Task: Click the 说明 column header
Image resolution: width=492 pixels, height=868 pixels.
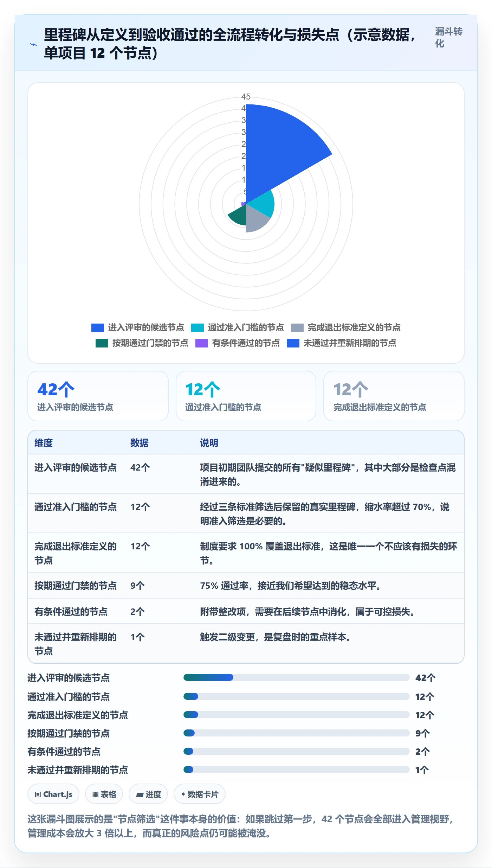Action: 209,443
